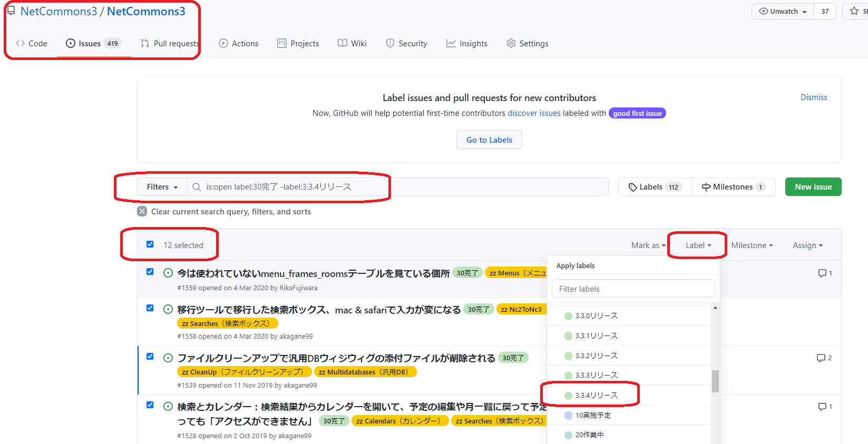Viewport: 868px width, 444px height.
Task: Click the issue search query field
Action: tap(398, 187)
